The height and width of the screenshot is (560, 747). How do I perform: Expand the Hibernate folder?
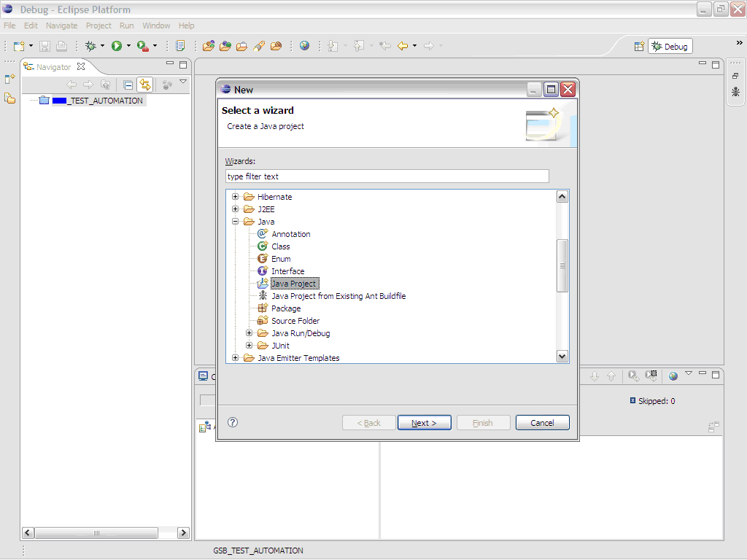click(x=235, y=197)
